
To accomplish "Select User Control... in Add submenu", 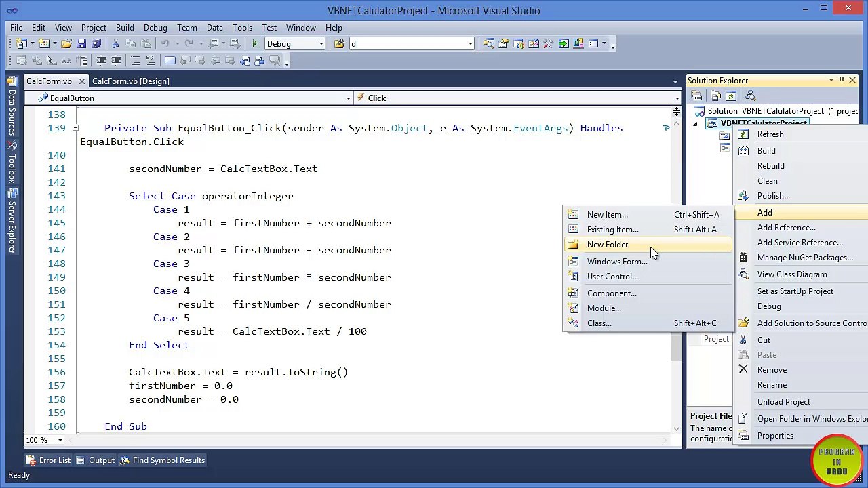I will click(648, 277).
